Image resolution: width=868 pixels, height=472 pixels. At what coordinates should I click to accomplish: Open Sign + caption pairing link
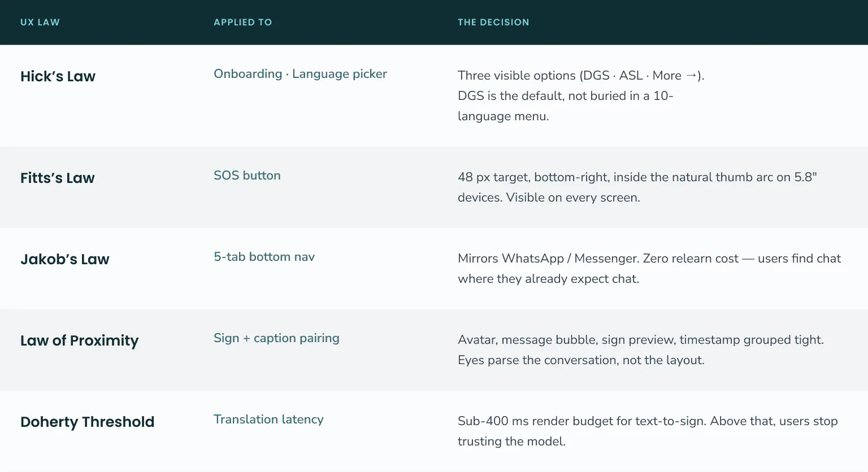tap(276, 338)
